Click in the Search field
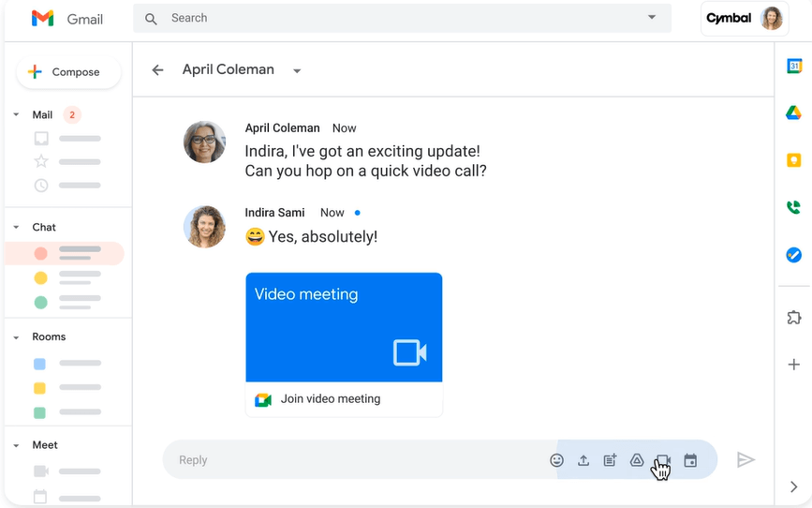 [402, 18]
